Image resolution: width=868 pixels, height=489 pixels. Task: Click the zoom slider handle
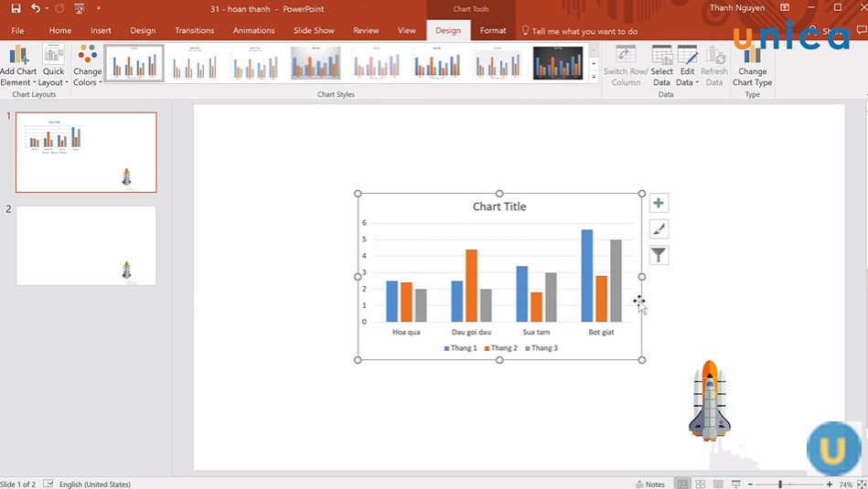point(780,484)
